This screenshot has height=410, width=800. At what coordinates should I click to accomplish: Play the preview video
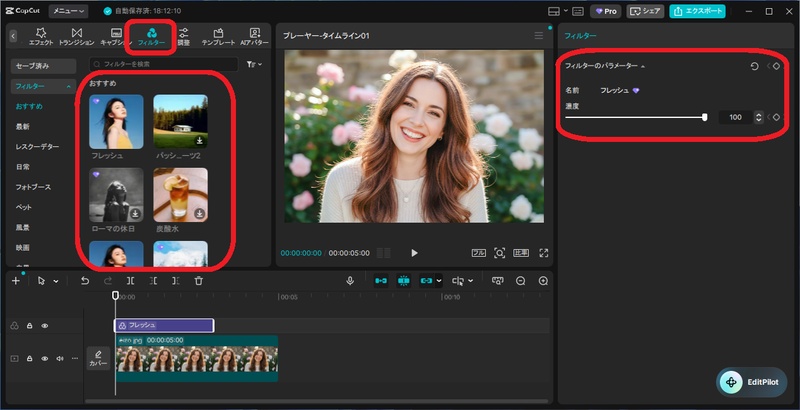[414, 253]
